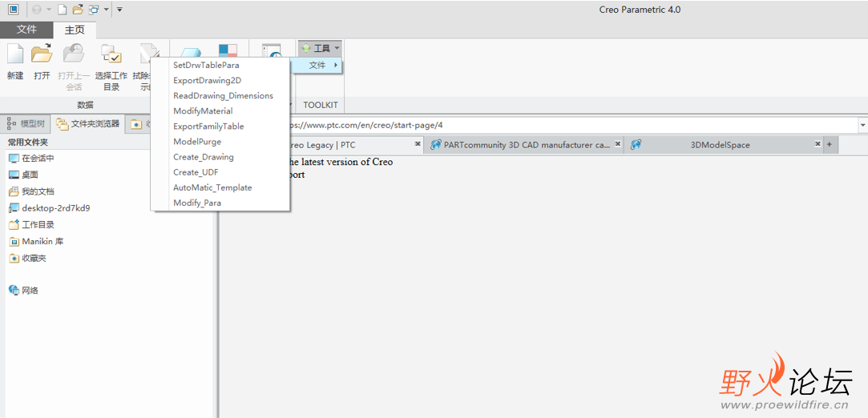Open 收藏夹 favorites item
The image size is (868, 418).
28,258
